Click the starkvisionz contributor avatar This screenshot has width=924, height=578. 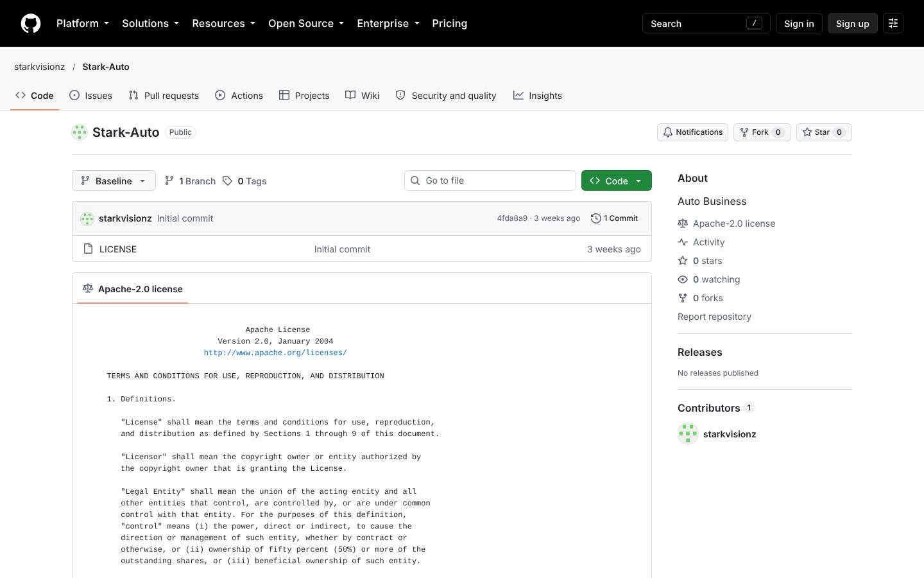pos(688,433)
